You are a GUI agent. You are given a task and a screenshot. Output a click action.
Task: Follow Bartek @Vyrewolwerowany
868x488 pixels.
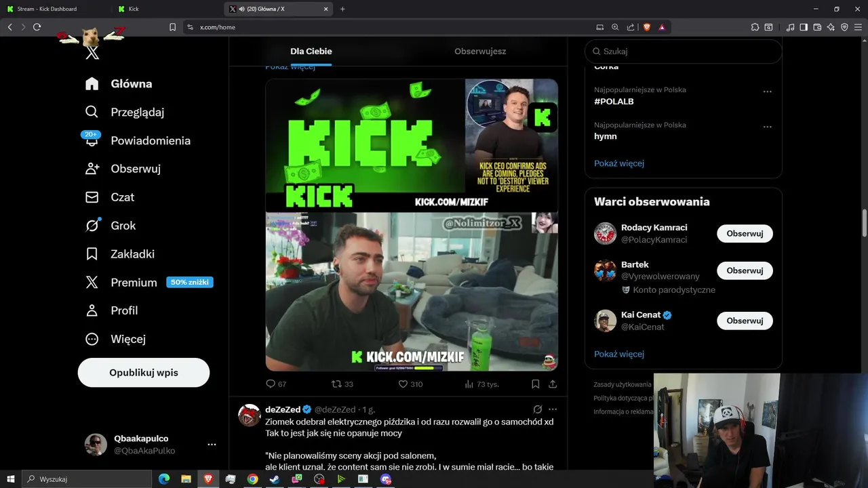tap(745, 270)
